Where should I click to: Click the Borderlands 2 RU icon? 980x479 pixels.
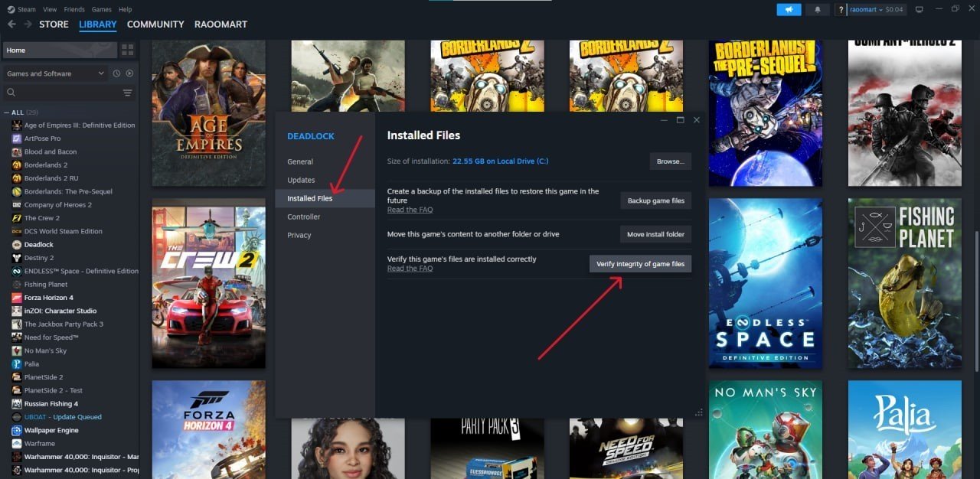pos(18,178)
